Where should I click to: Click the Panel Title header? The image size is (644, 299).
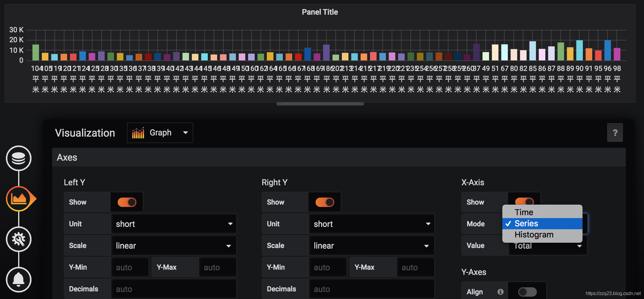coord(320,12)
